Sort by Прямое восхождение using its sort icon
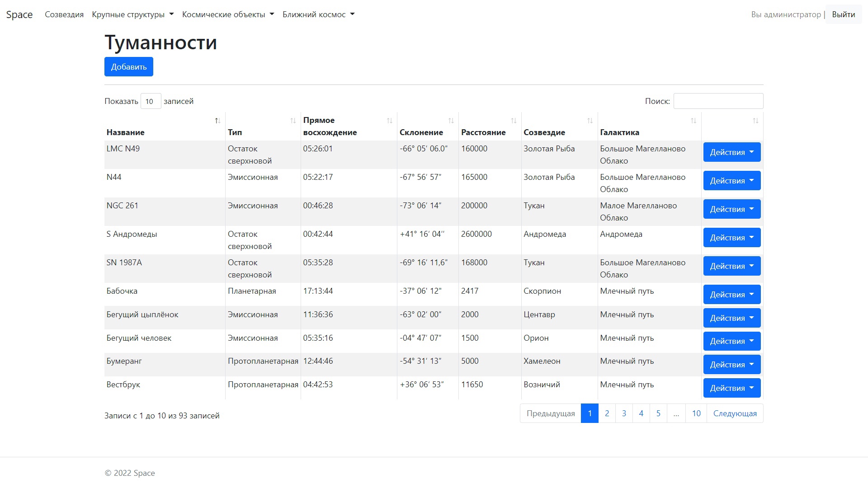This screenshot has width=868, height=488. pyautogui.click(x=389, y=121)
